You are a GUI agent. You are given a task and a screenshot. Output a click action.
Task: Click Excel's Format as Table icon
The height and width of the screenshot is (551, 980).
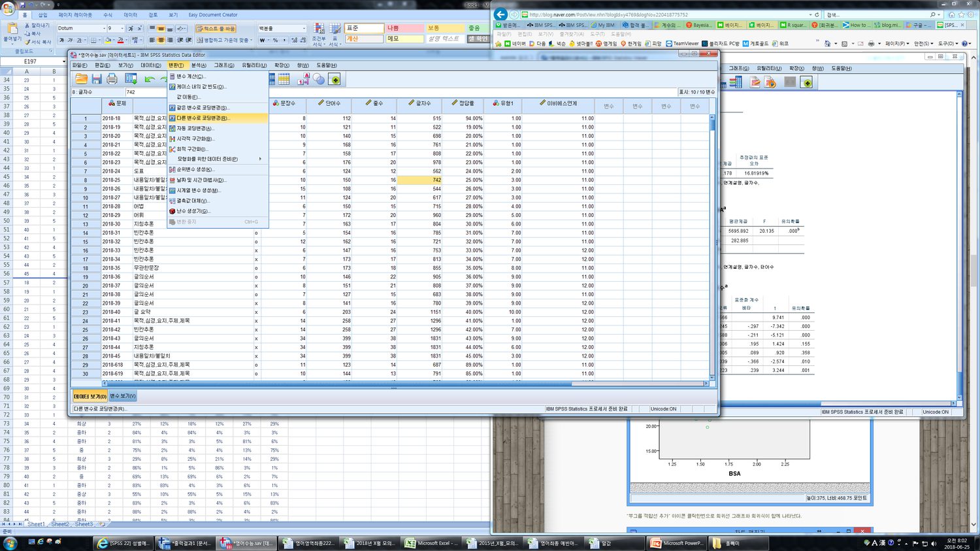point(335,29)
